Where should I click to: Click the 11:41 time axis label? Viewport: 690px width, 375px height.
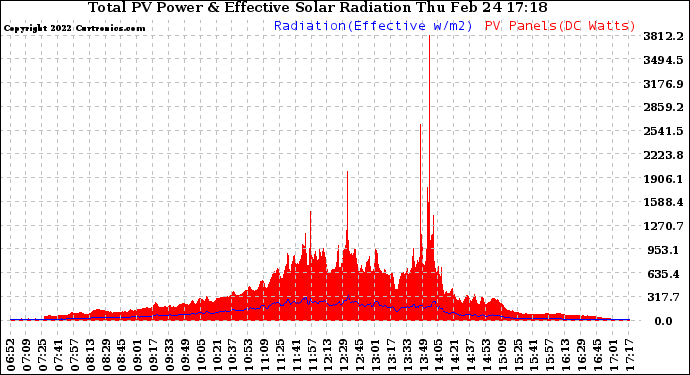296,355
